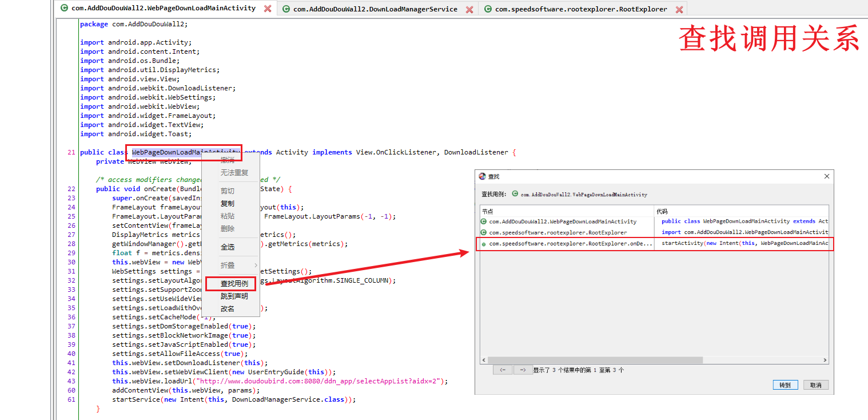Image resolution: width=868 pixels, height=420 pixels.
Task: Click code cell 'public class WebPageDownLoadMainActivity extends'
Action: click(744, 221)
